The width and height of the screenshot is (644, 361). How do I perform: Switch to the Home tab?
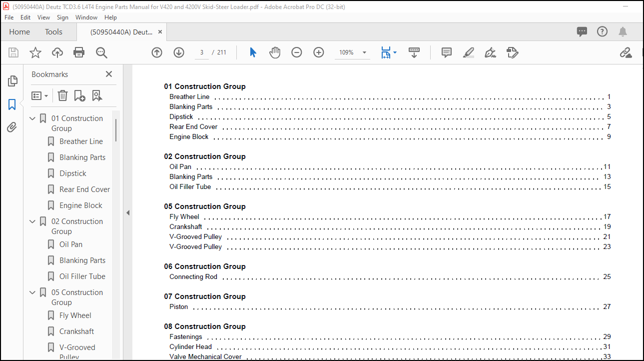[19, 31]
